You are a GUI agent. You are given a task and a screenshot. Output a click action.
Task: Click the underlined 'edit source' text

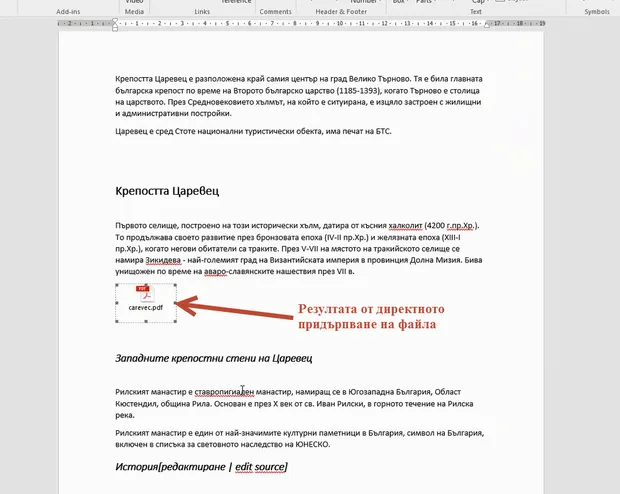(x=261, y=467)
